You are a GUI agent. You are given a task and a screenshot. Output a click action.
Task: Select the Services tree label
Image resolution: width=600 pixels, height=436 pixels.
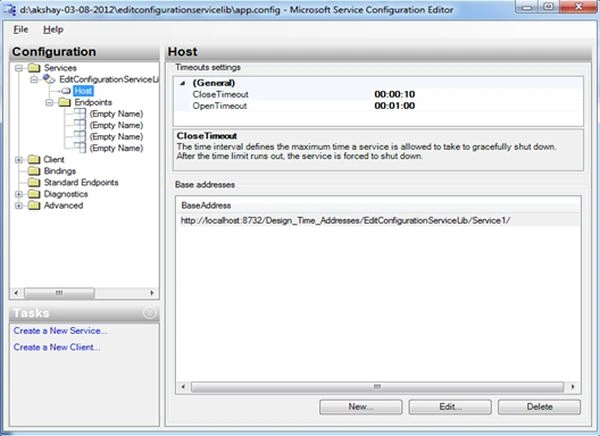click(x=60, y=68)
